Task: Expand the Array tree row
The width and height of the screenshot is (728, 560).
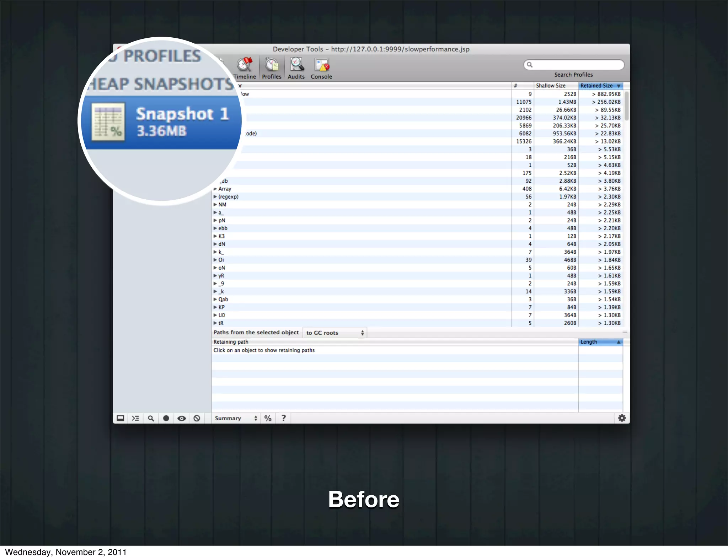Action: tap(215, 189)
